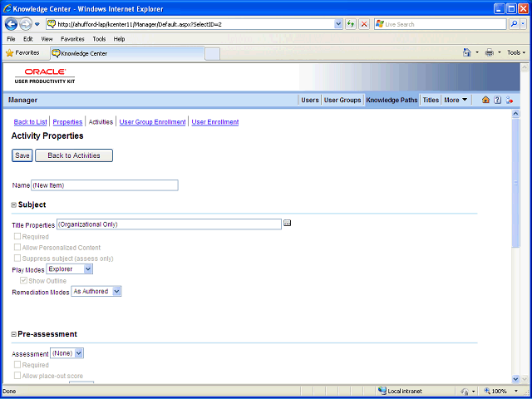This screenshot has width=532, height=399.
Task: Click the inner page scrollbar down arrow
Action: [515, 379]
